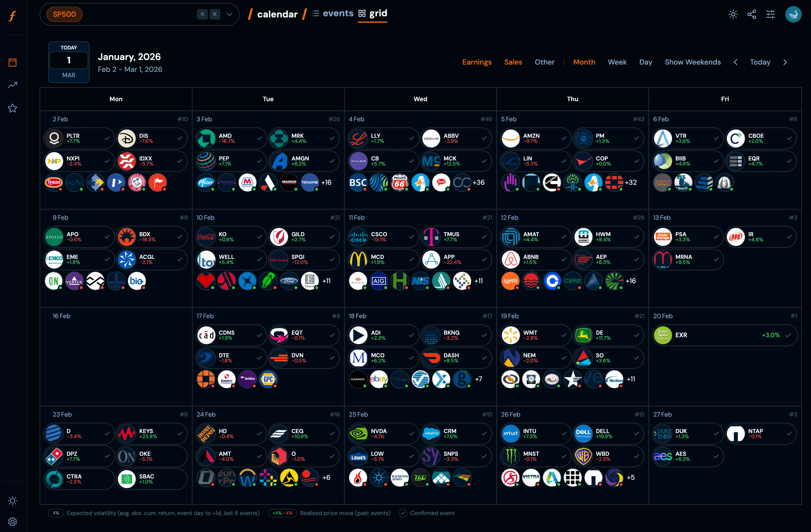Click the Today navigation button
This screenshot has height=532, width=811.
pos(760,62)
